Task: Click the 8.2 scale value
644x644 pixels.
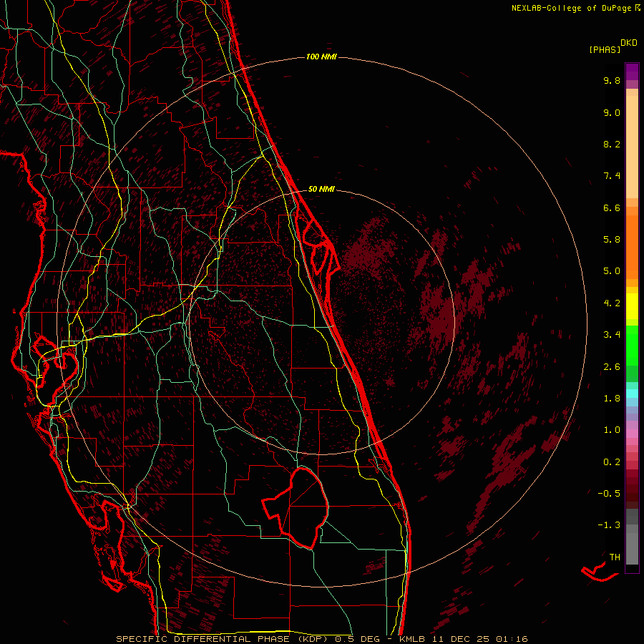Action: click(x=612, y=144)
